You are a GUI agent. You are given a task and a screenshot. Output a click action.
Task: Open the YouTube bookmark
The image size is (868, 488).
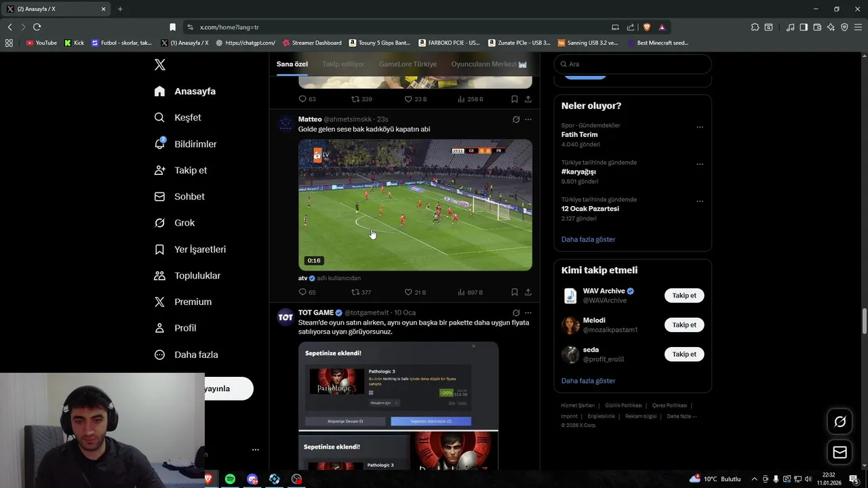pyautogui.click(x=41, y=43)
